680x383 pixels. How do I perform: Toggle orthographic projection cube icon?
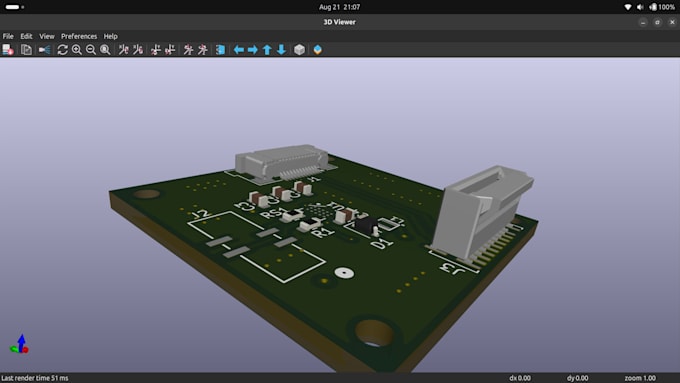click(x=299, y=50)
